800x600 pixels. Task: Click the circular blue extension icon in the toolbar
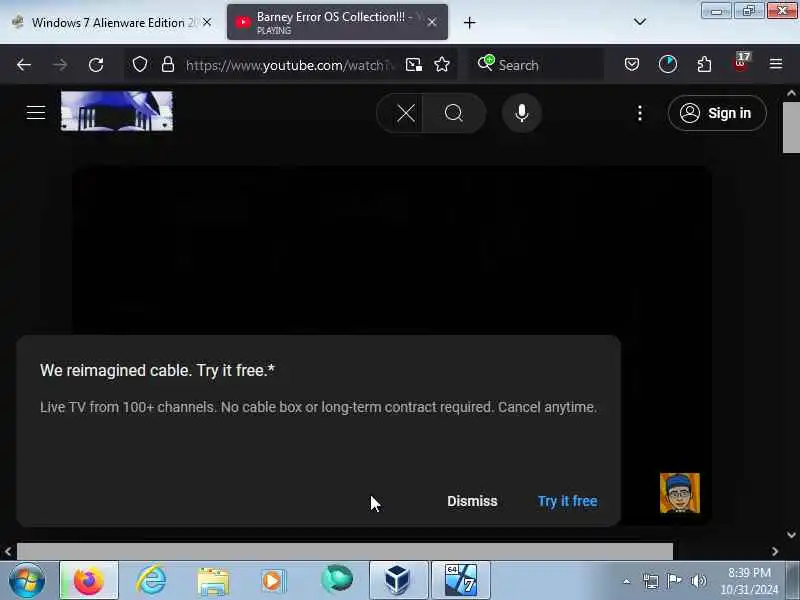(x=668, y=64)
